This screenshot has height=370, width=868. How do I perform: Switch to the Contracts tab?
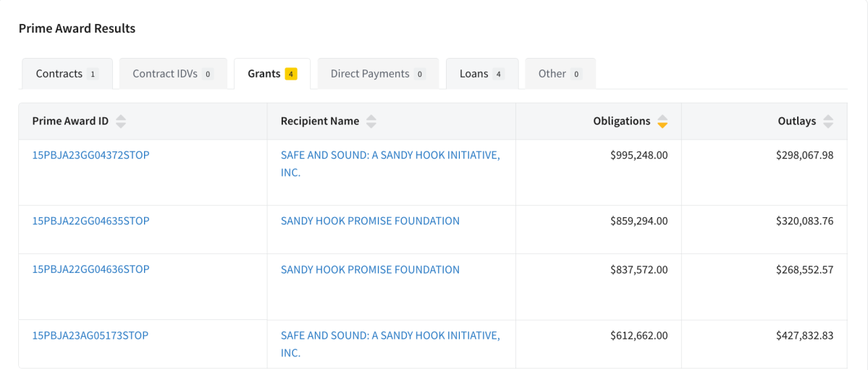[x=67, y=74]
